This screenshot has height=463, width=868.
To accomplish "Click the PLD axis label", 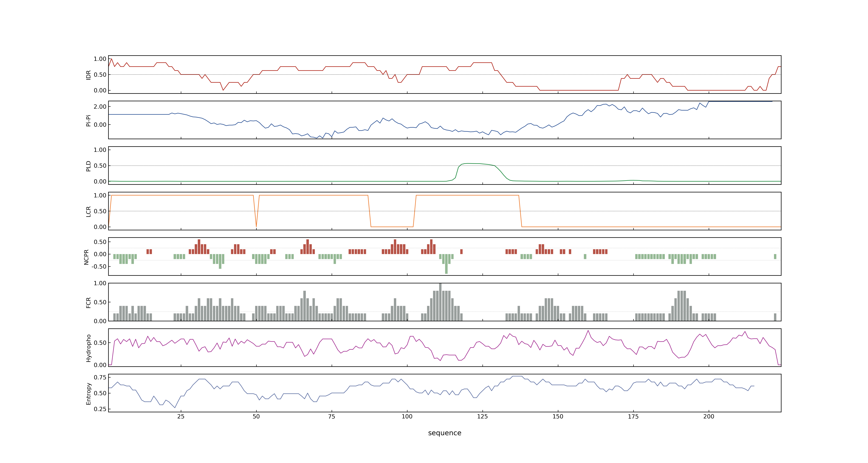I will pyautogui.click(x=88, y=166).
